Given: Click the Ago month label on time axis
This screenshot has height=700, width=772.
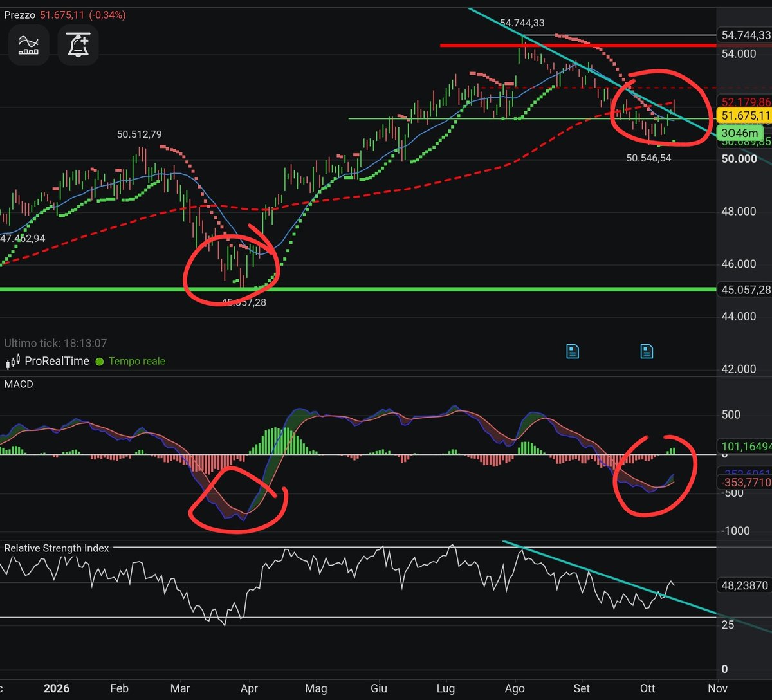Looking at the screenshot, I should click(515, 688).
